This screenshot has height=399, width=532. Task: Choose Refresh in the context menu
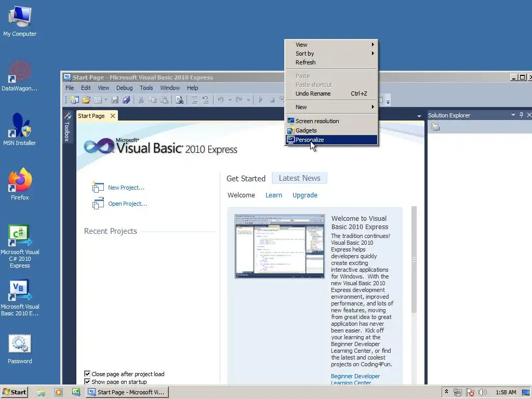331,62
